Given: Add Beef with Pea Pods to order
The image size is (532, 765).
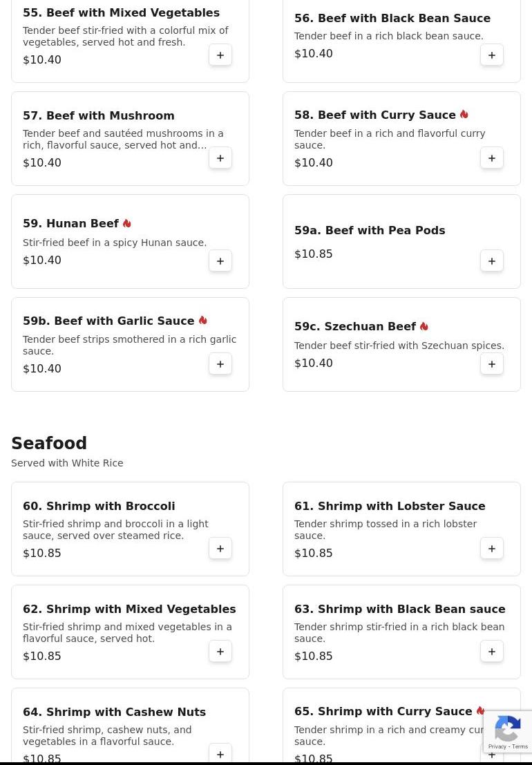Looking at the screenshot, I should 491,261.
